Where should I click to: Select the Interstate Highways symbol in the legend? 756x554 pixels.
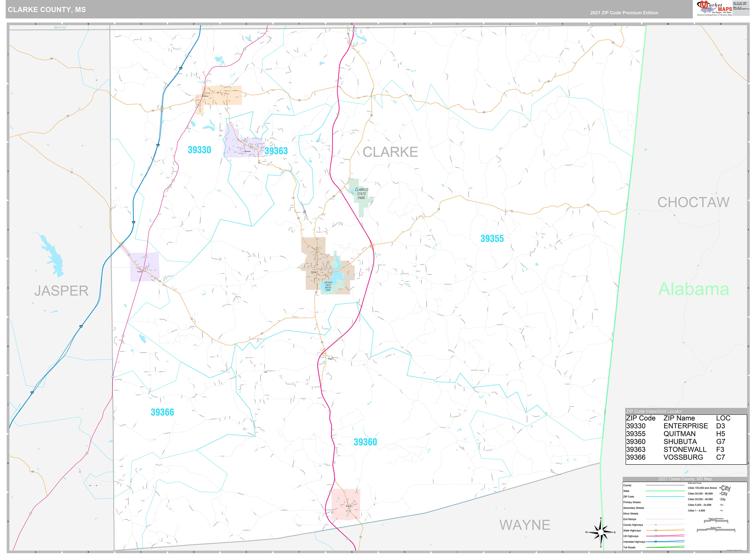(656, 542)
